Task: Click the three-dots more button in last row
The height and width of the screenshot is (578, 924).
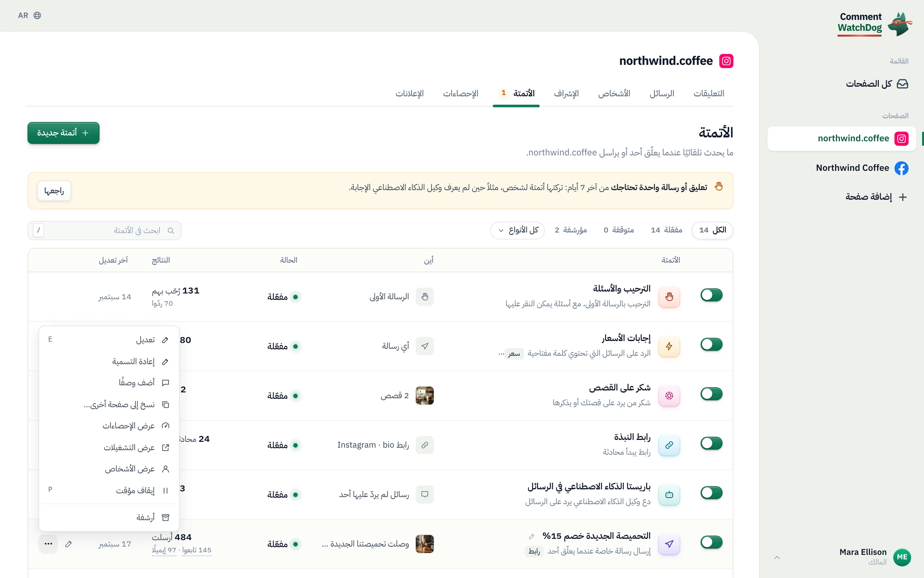Action: (48, 544)
